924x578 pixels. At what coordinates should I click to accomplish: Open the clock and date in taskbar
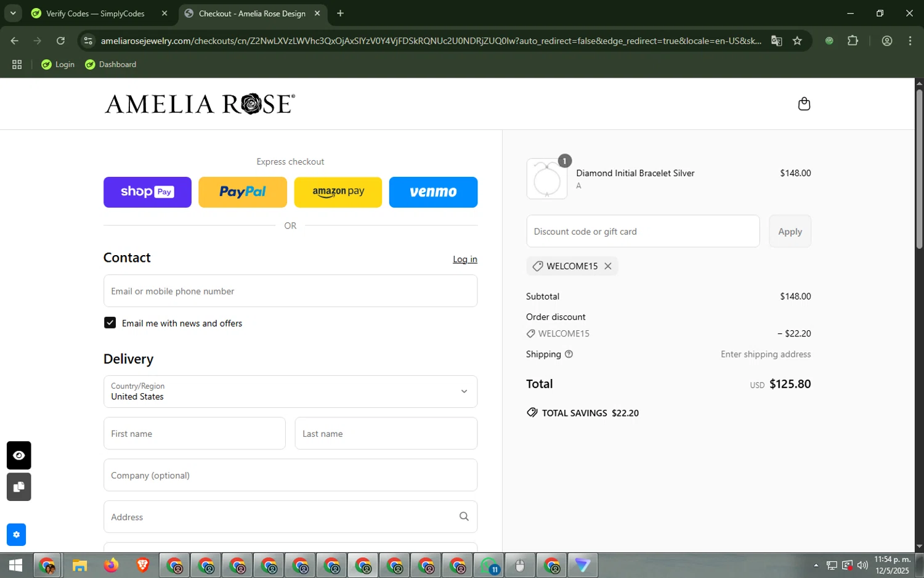(892, 565)
